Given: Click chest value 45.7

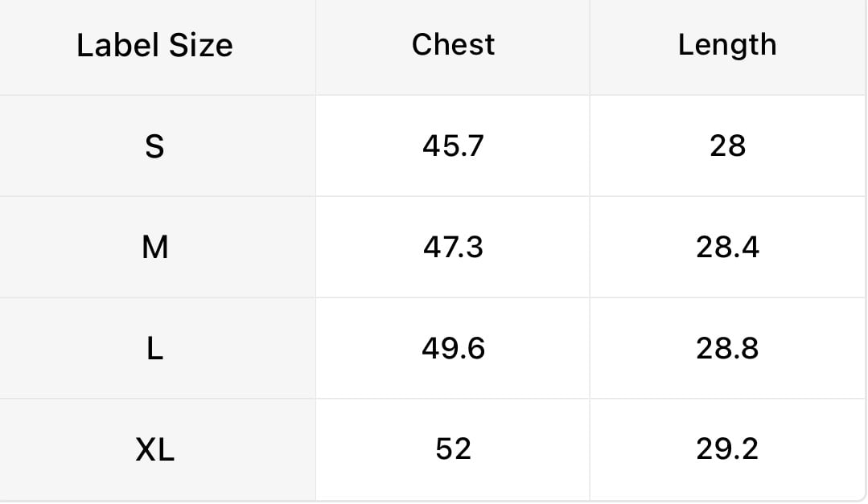Looking at the screenshot, I should click(x=453, y=146).
